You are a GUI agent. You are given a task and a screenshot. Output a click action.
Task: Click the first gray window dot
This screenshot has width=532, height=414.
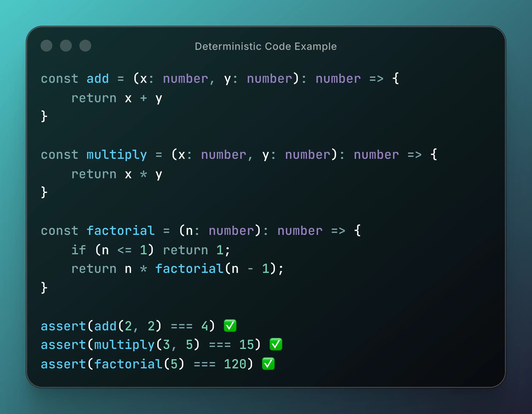point(46,46)
